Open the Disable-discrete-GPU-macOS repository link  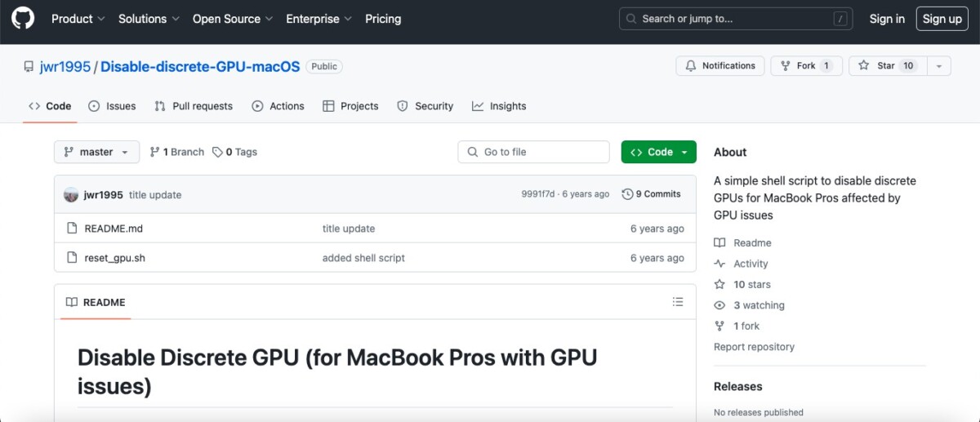(x=200, y=66)
